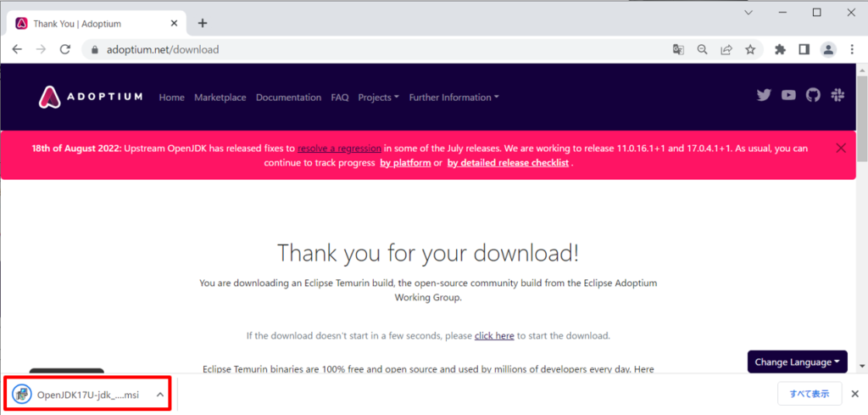Open Chrome three-dot menu

pyautogui.click(x=853, y=49)
